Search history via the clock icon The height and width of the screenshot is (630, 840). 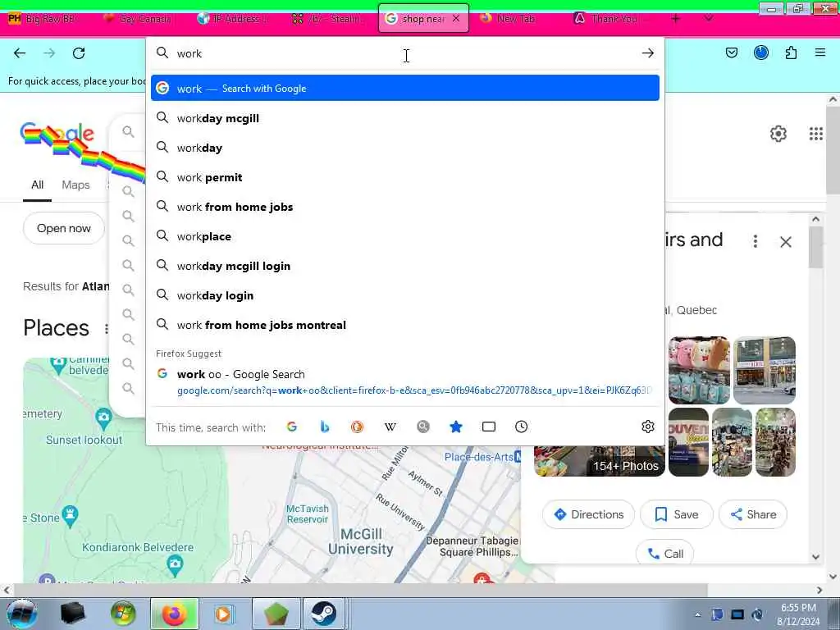click(521, 427)
